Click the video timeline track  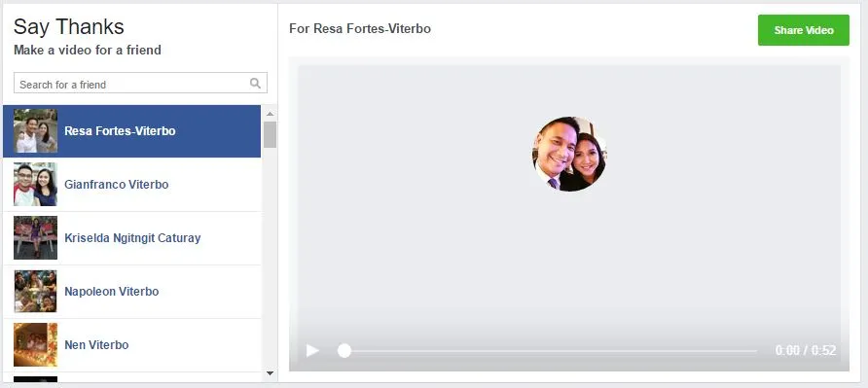[548, 350]
